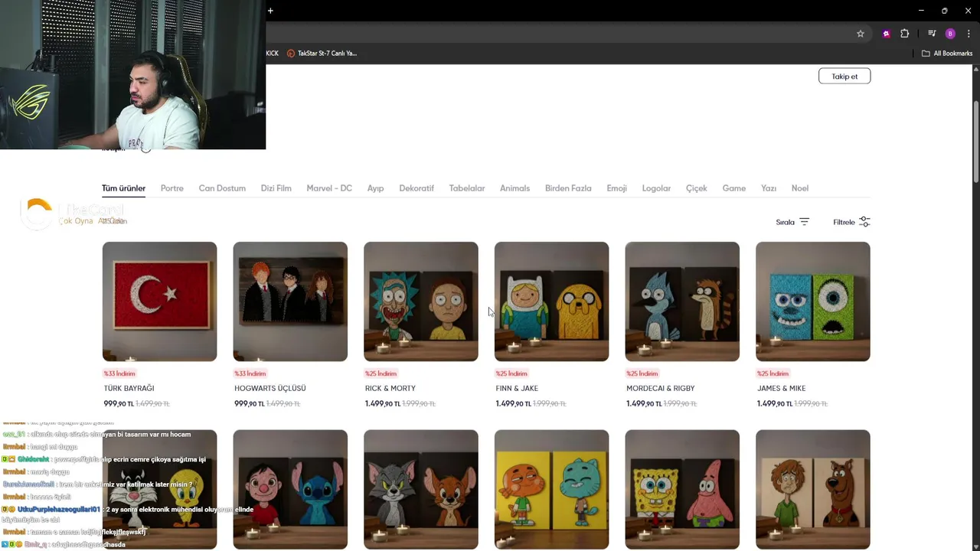Click the %25 İndirim badge under Rick & Morty
This screenshot has height=551, width=980.
point(381,373)
